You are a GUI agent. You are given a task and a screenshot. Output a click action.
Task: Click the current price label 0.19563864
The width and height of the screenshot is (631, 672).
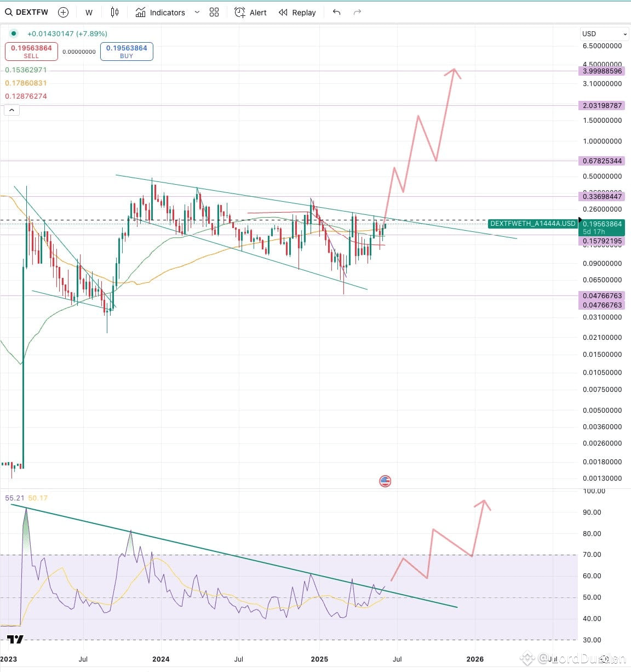(602, 224)
